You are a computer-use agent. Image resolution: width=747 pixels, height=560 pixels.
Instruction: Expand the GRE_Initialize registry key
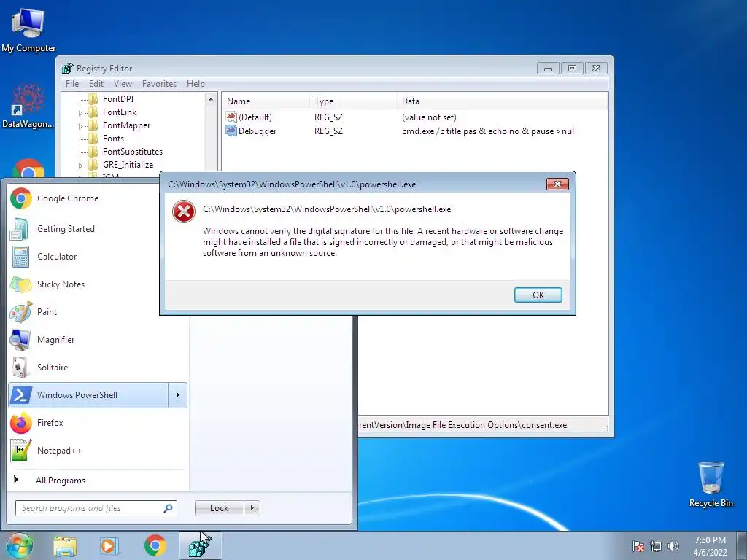80,166
